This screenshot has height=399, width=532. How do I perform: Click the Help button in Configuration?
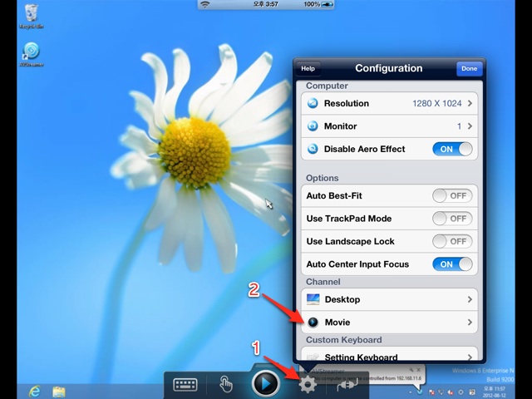click(x=308, y=68)
